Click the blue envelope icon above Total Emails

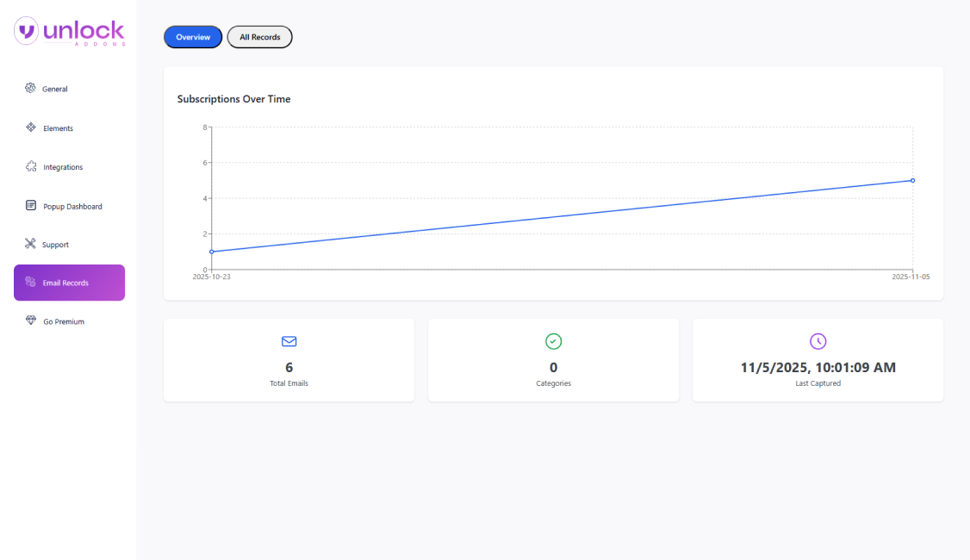click(x=289, y=341)
